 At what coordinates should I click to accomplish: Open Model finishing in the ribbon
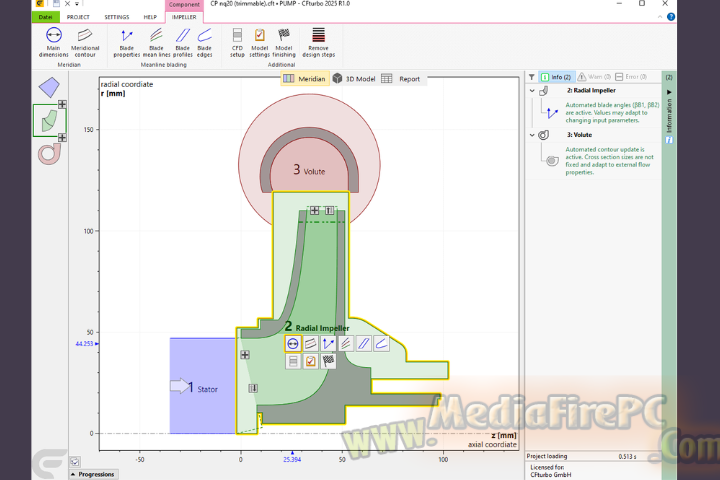pyautogui.click(x=284, y=42)
